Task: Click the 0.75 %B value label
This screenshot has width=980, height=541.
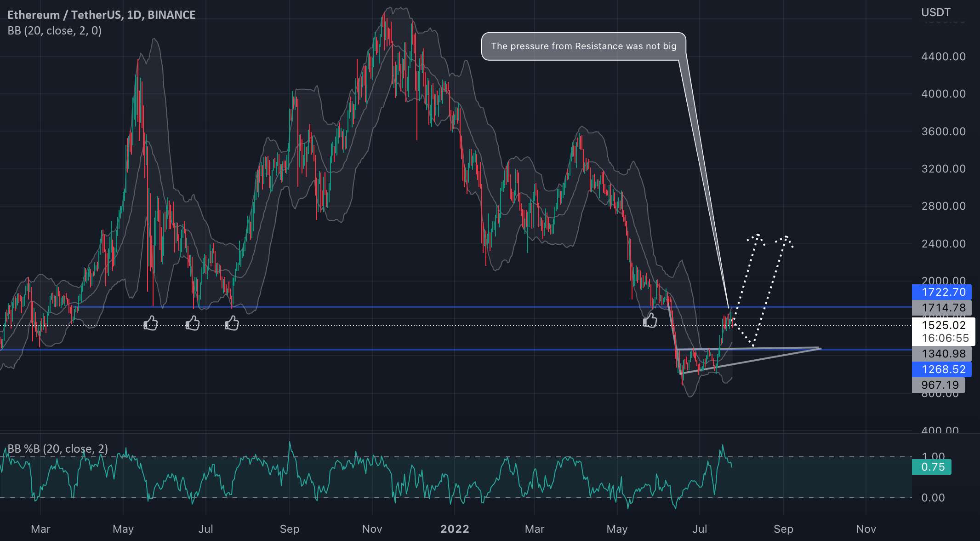Action: [932, 467]
